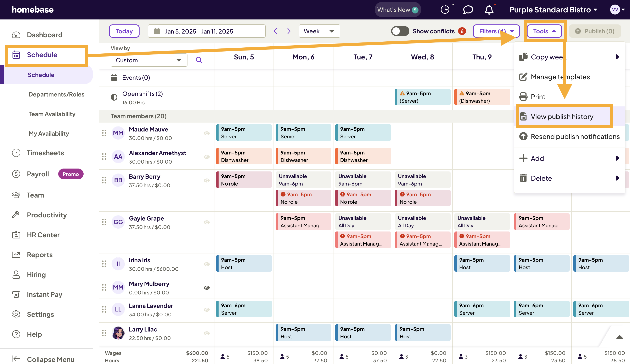This screenshot has height=364, width=630.
Task: Select the Timesheets clock icon in sidebar
Action: click(16, 153)
